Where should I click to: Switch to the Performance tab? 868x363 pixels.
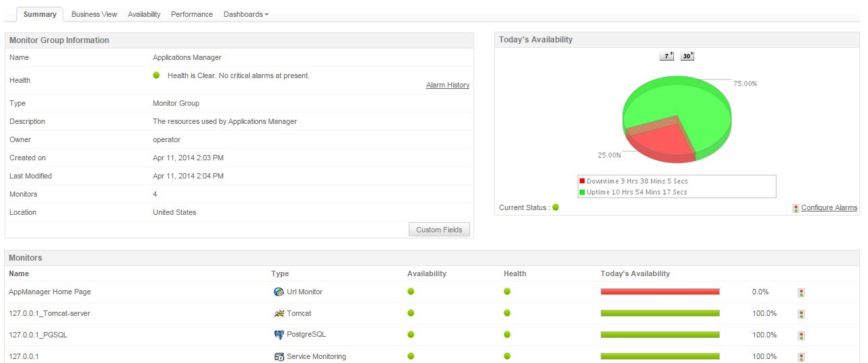[192, 14]
